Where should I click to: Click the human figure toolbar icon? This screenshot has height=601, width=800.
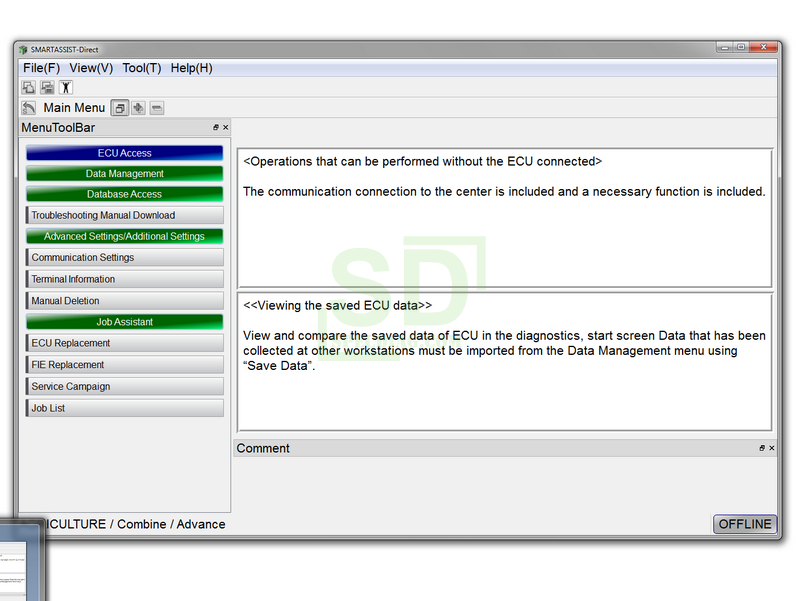click(65, 88)
